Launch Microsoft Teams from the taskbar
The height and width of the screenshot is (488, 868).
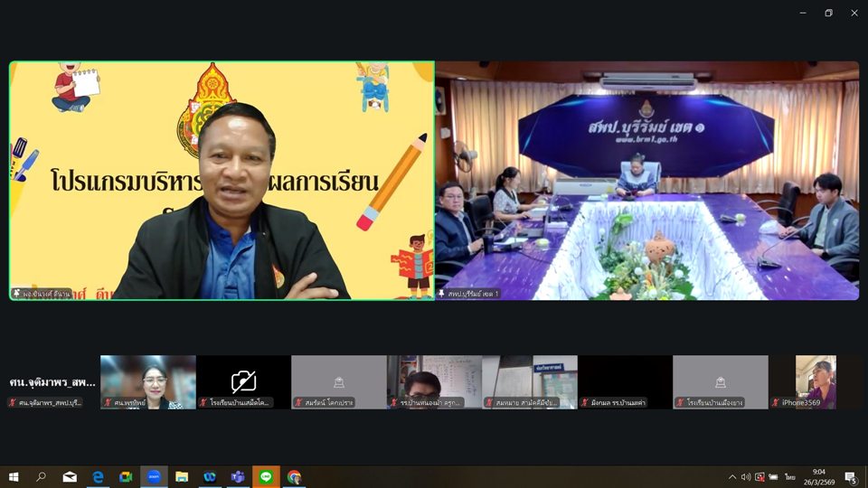coord(238,476)
